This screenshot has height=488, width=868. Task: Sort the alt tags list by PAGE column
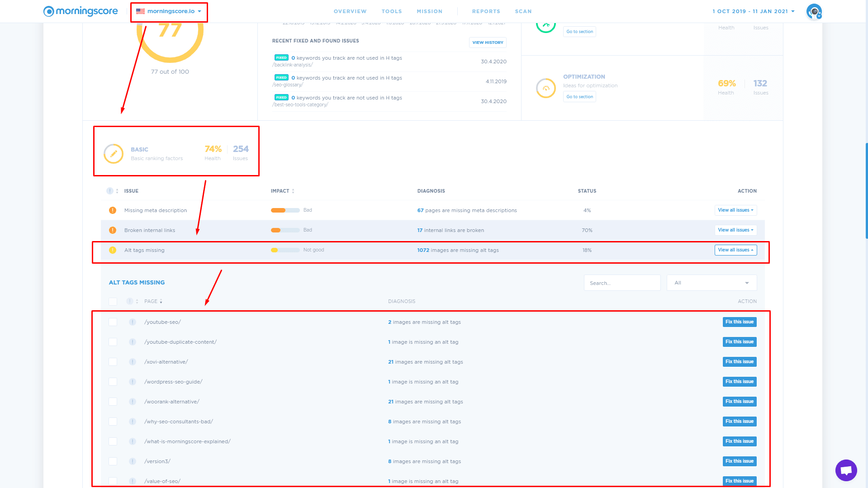(x=153, y=301)
